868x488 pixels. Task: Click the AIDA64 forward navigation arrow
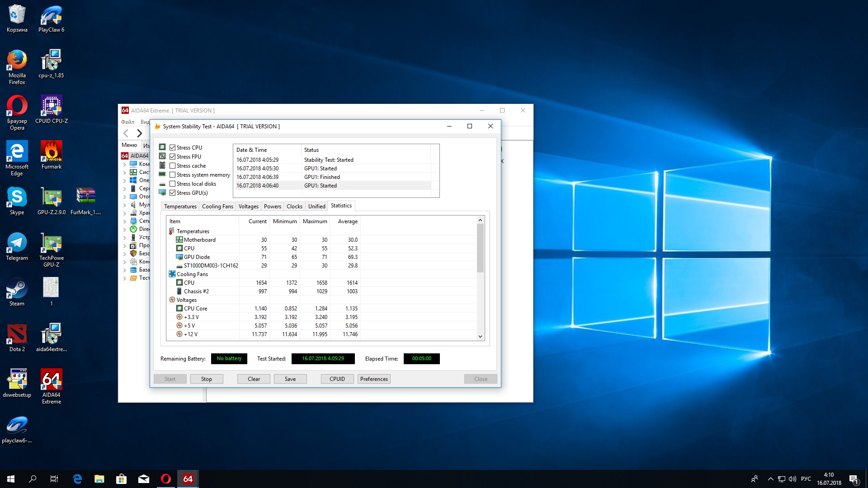(140, 133)
